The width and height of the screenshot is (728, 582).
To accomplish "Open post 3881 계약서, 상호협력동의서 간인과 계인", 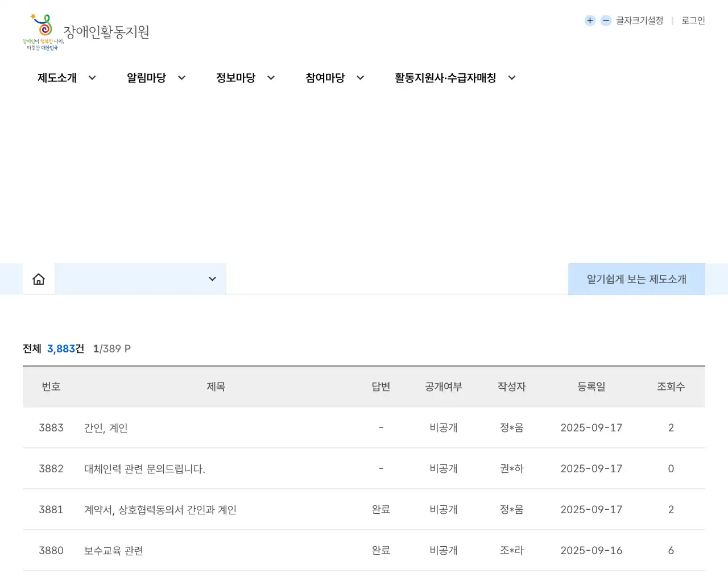I will click(160, 509).
